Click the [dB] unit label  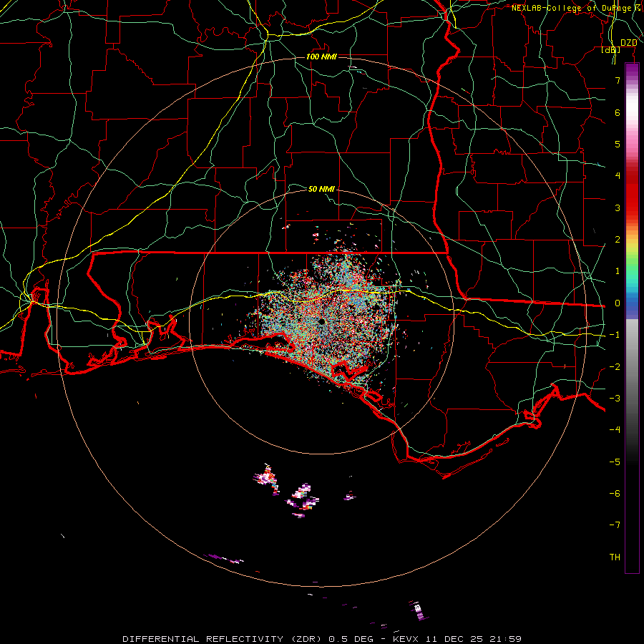click(611, 50)
